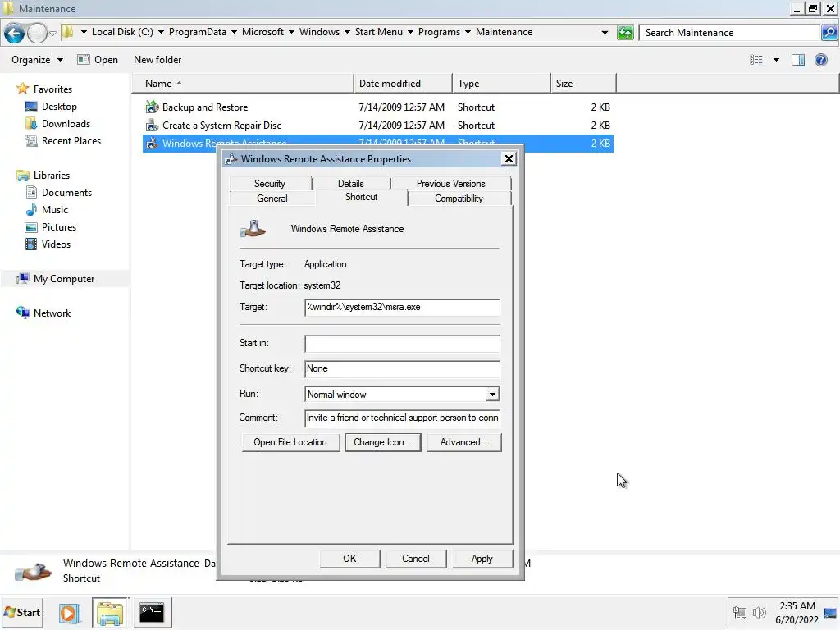840x630 pixels.
Task: Click in the Start in field
Action: click(402, 344)
